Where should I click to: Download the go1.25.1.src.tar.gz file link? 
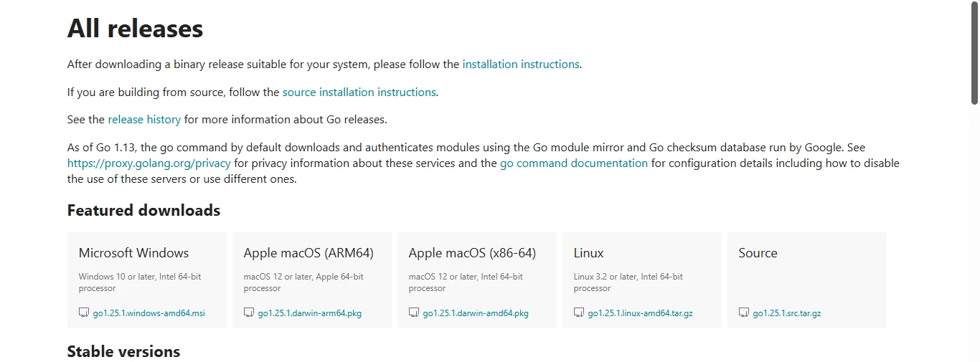tap(786, 313)
